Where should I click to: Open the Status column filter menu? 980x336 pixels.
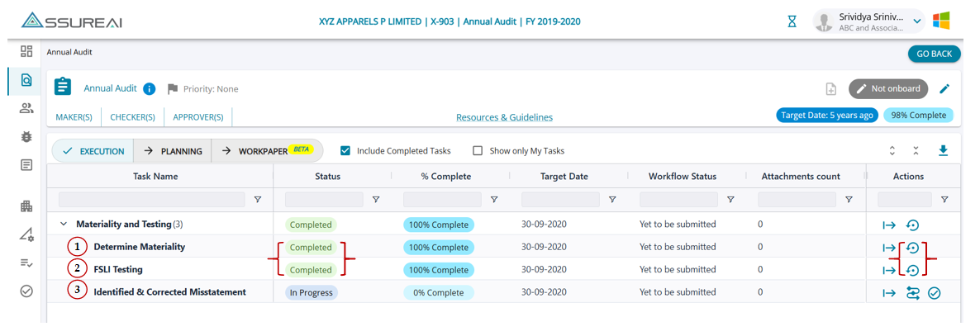tap(376, 200)
